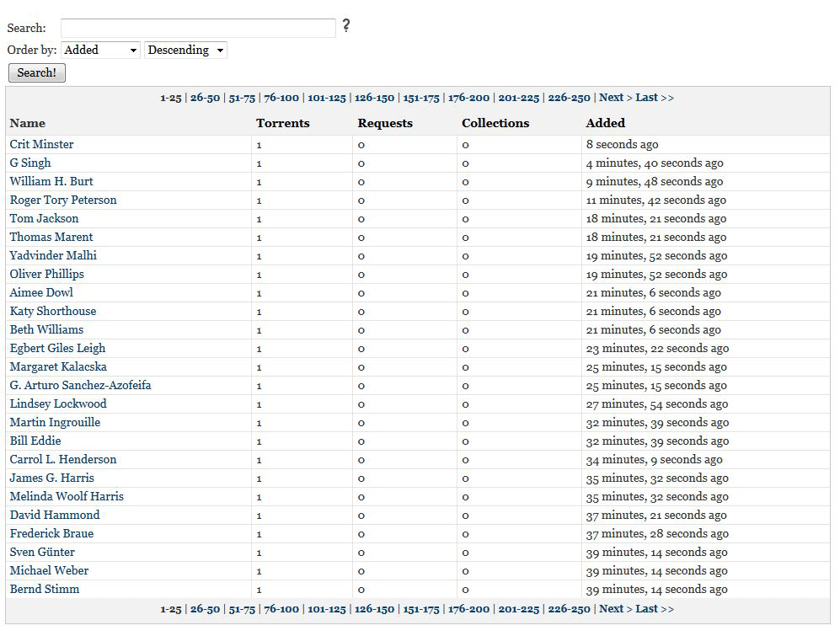Open author G Singh

tap(30, 163)
